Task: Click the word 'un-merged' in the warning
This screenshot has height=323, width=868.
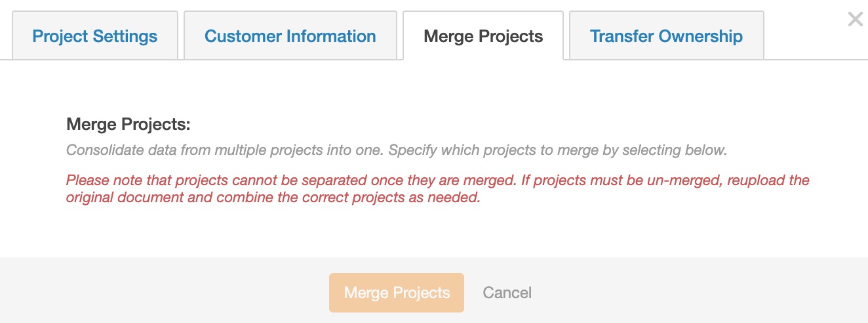Action: tap(686, 180)
